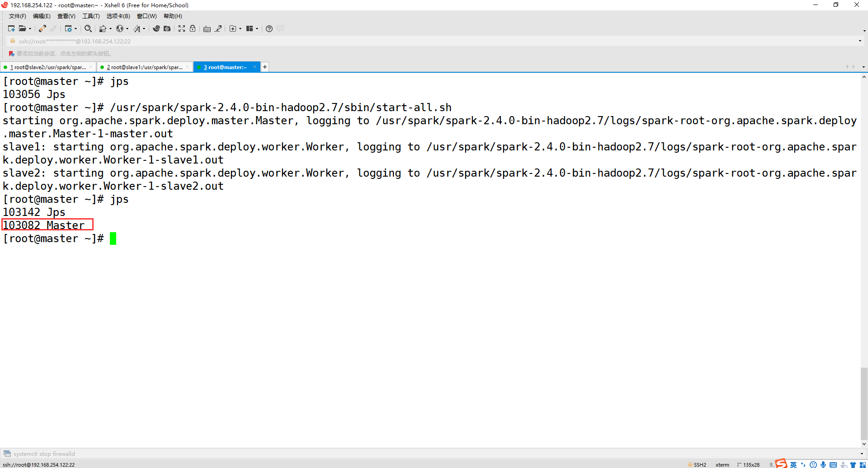Click the SSH2 status indicator
Viewport: 868px width, 468px height.
697,464
